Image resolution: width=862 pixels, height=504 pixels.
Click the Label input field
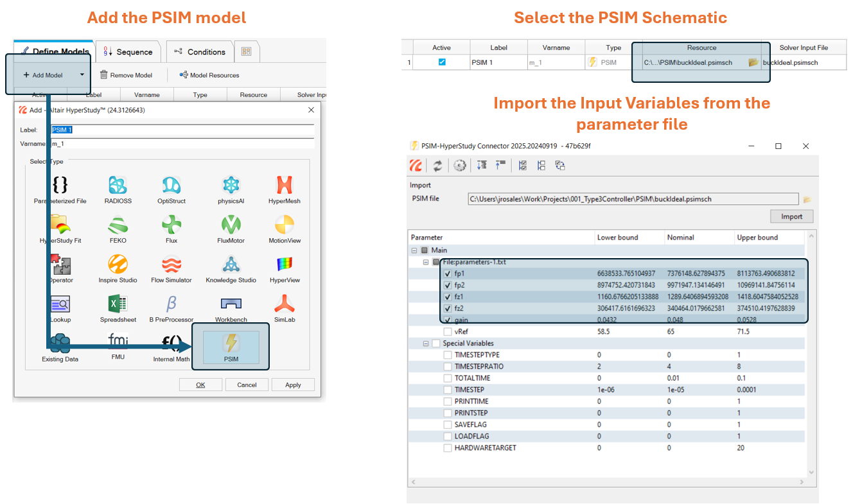(x=182, y=130)
